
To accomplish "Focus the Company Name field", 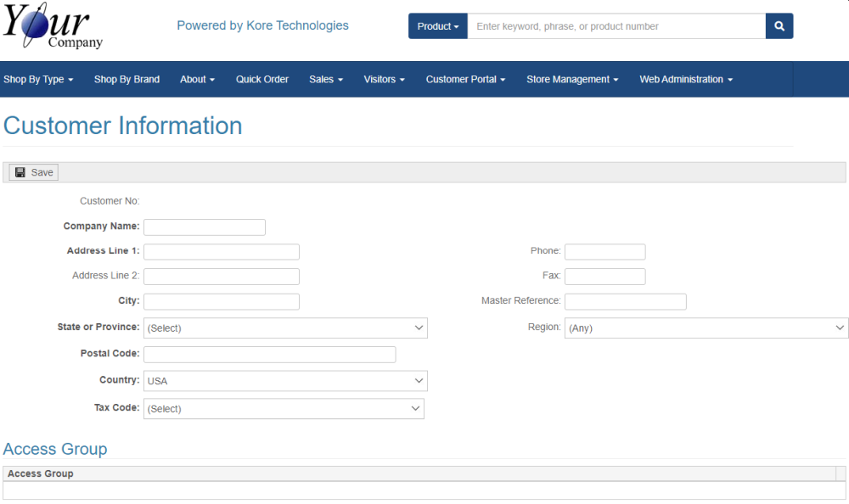I will tap(205, 227).
